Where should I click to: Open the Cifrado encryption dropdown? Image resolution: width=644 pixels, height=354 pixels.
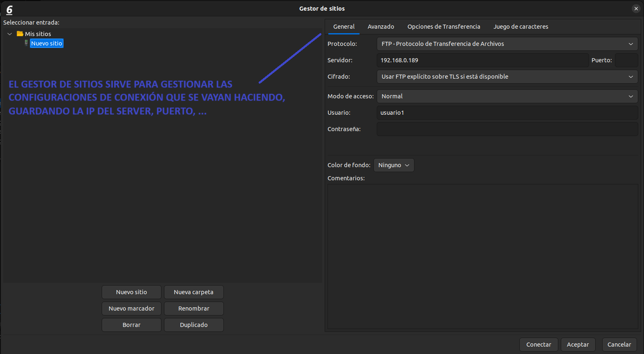pyautogui.click(x=507, y=77)
